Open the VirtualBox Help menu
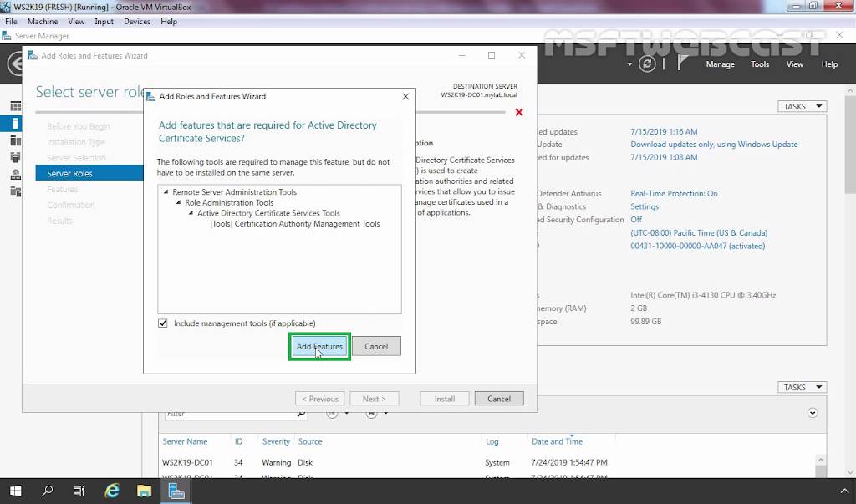This screenshot has height=504, width=856. point(169,21)
